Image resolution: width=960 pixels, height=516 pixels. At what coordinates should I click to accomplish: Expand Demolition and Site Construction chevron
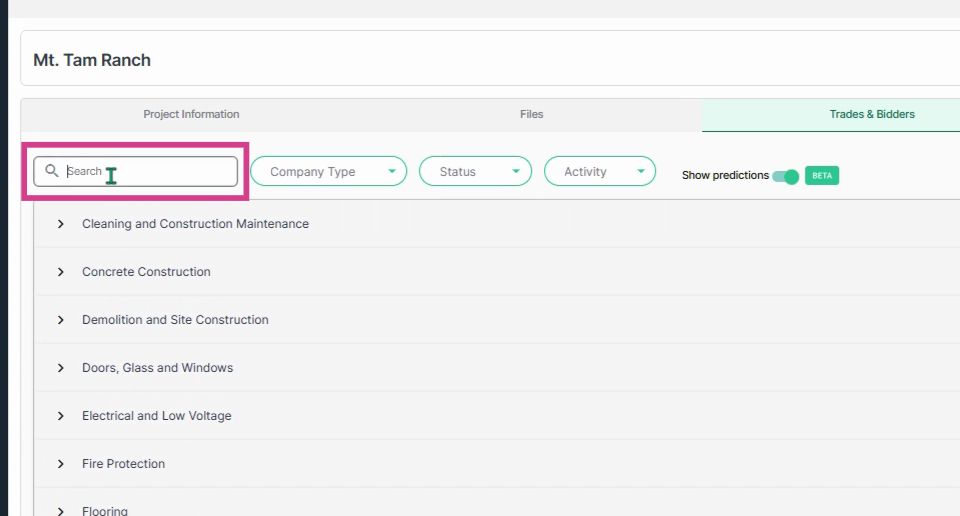click(61, 320)
